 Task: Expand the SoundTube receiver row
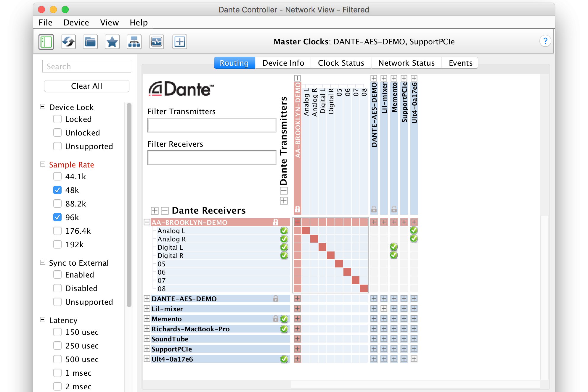[147, 338]
